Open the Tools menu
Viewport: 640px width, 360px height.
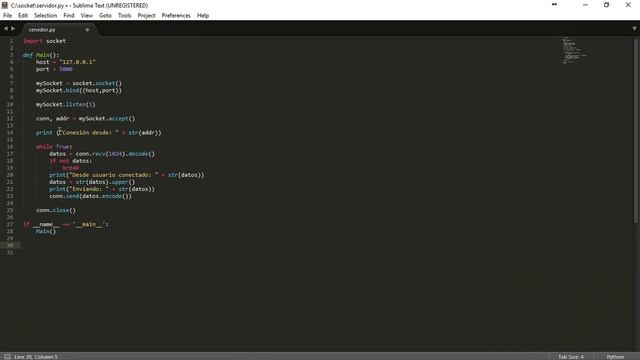tap(124, 16)
